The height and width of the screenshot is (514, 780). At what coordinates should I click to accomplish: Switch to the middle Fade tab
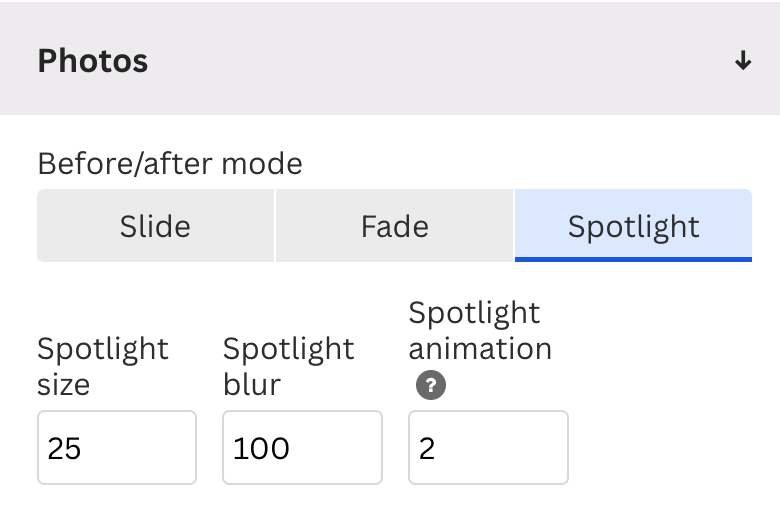[394, 226]
